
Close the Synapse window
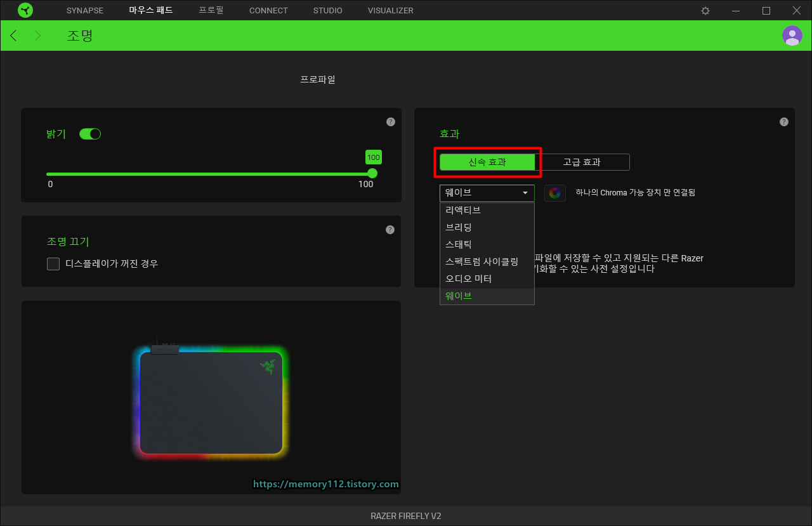coord(797,11)
